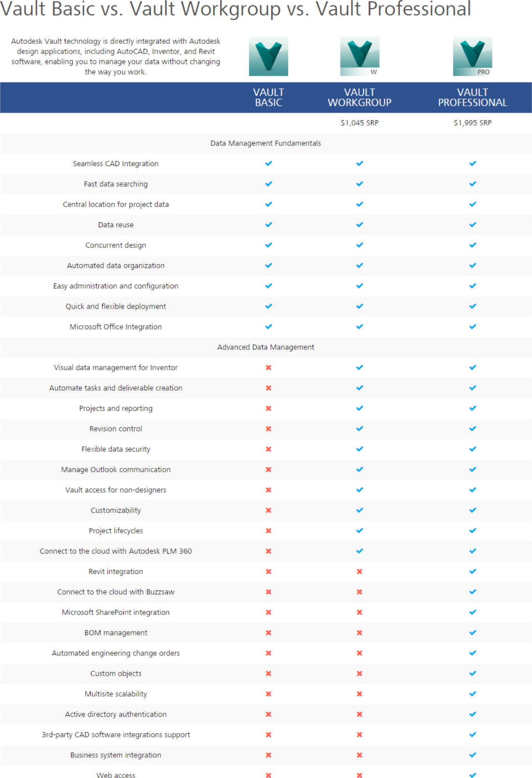Click Workgroup checkmark for Flexible data security
Screen dimensions: 532x778
359,449
